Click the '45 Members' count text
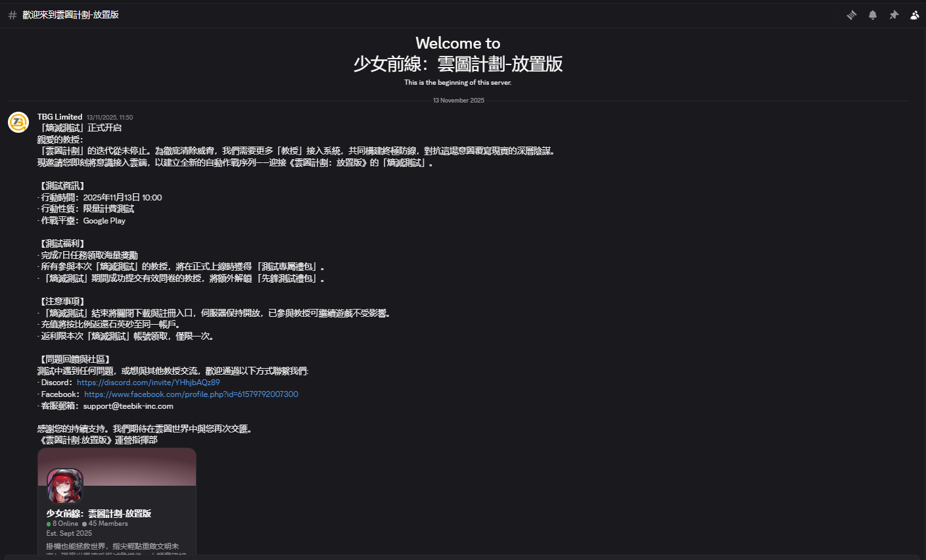Screen dimensions: 926x560 (108, 524)
